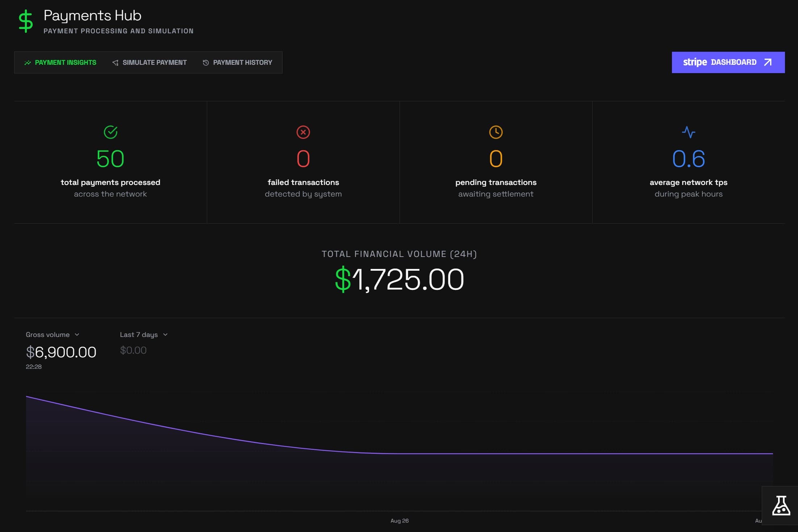Click the red failed transactions X icon
This screenshot has height=532, width=798.
(x=303, y=132)
